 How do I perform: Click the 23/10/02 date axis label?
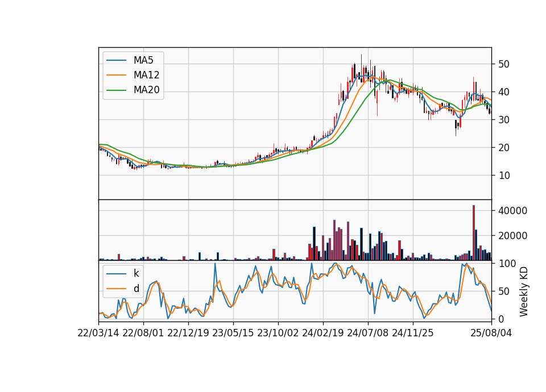278,333
